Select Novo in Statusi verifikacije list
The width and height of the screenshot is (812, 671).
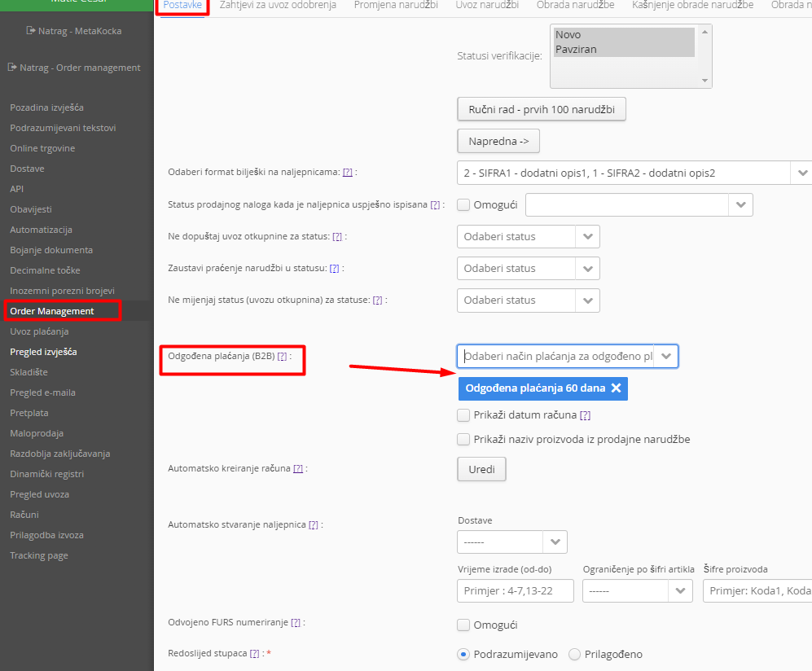pyautogui.click(x=624, y=35)
